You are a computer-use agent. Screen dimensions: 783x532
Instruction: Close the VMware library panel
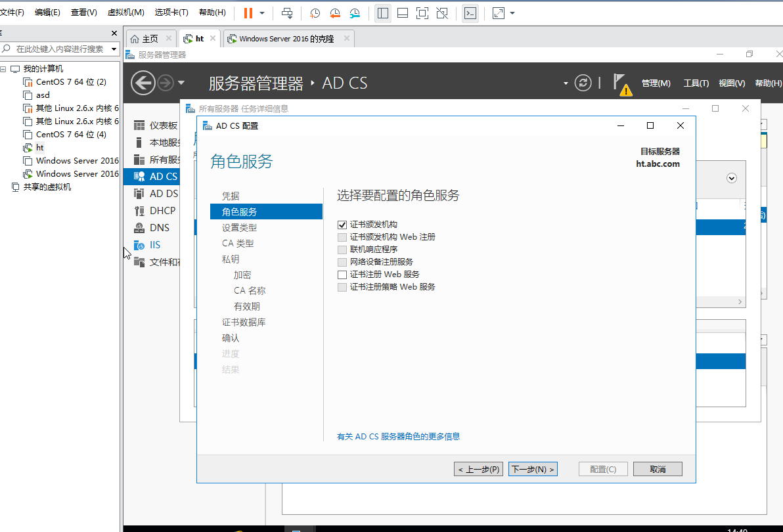[114, 33]
